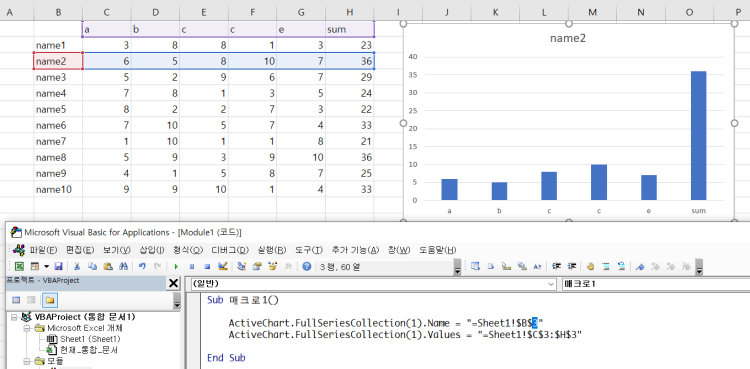
Task: Collapse the VBAProject (통합 문서1) tree node
Action: point(13,317)
